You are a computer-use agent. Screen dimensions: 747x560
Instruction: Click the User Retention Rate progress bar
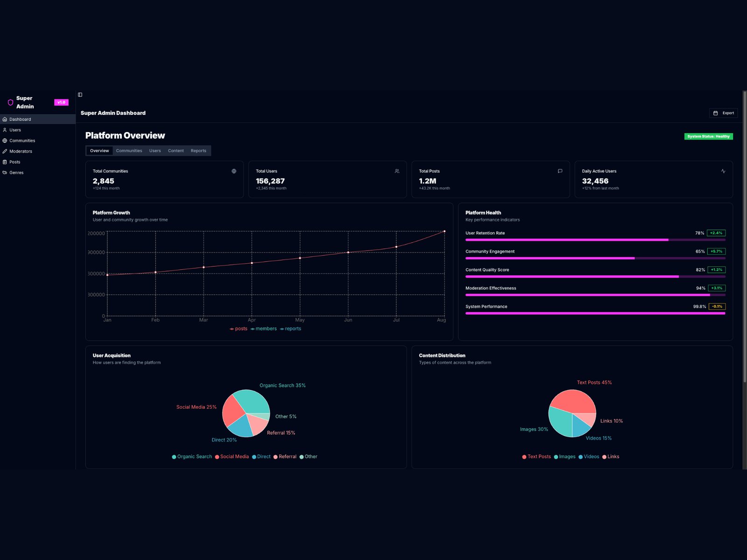595,240
